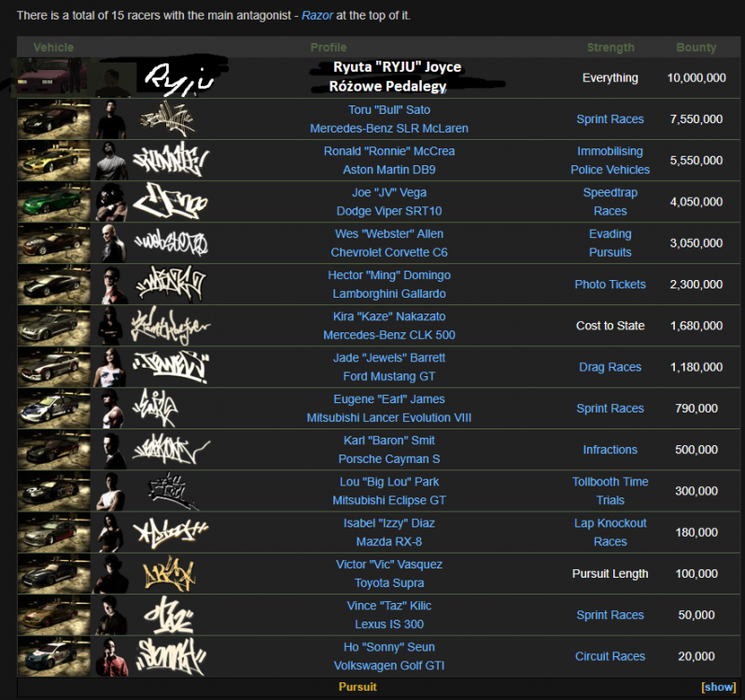The height and width of the screenshot is (700, 745).
Task: Open the Mitsubishi Eclipse GT link
Action: (389, 500)
